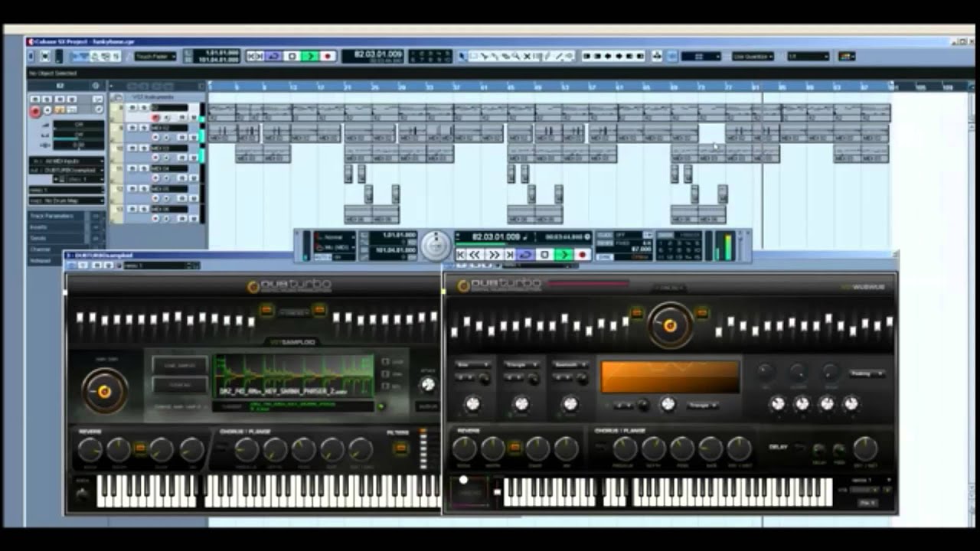Play a key on sampler keyboard
Image resolution: width=980 pixels, height=551 pixels.
[x=266, y=491]
